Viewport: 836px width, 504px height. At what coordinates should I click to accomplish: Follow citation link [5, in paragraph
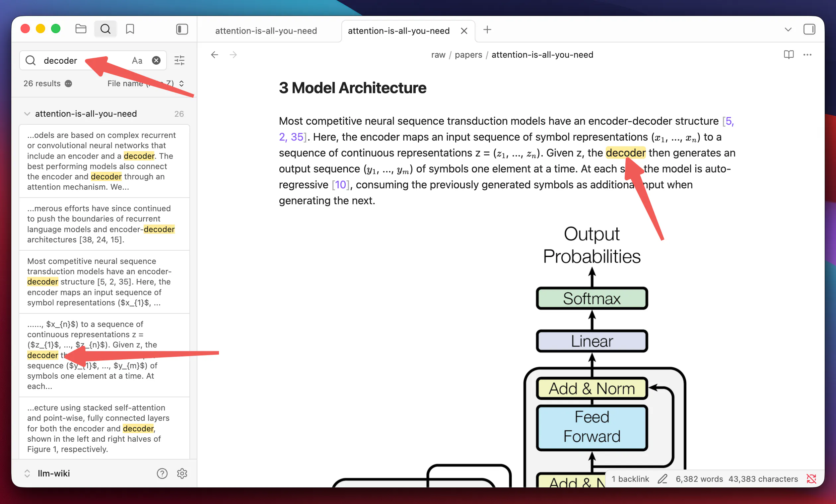(x=728, y=121)
